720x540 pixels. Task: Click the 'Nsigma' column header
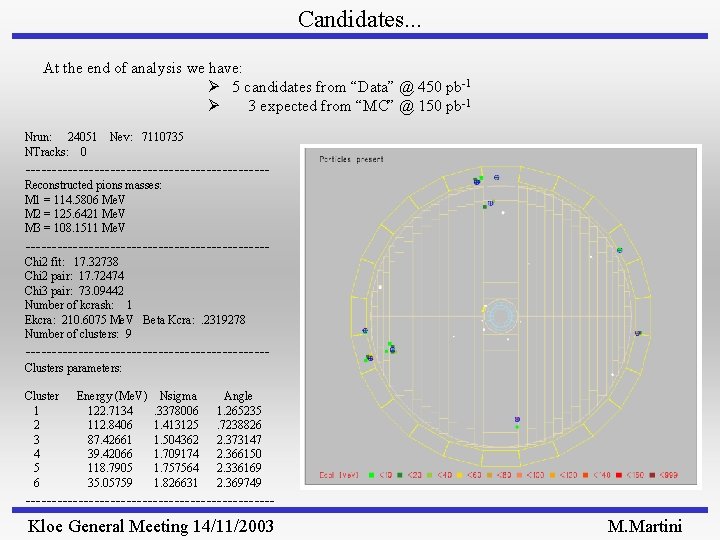178,396
